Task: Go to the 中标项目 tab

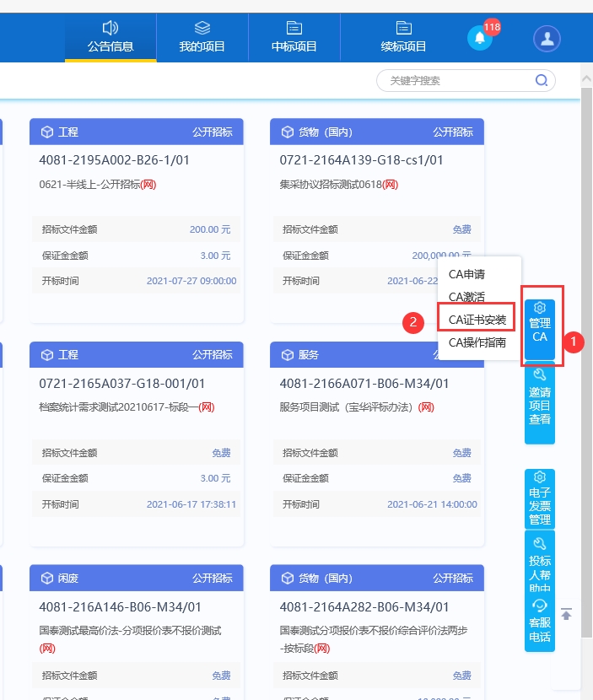Action: coord(294,38)
